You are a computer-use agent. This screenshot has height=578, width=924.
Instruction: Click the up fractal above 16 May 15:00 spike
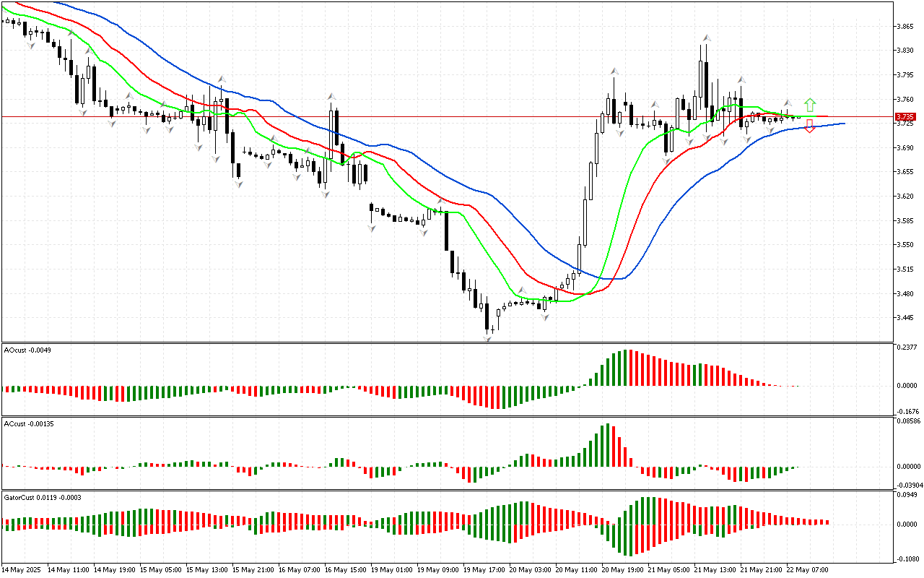point(331,96)
